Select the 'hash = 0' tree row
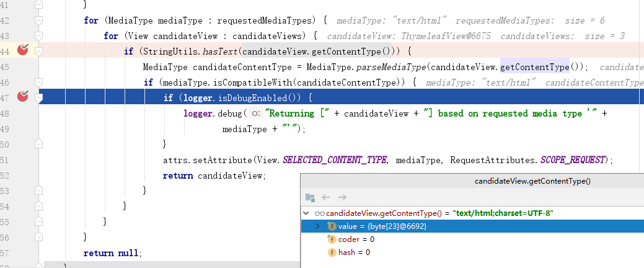The width and height of the screenshot is (644, 268). coord(354,252)
